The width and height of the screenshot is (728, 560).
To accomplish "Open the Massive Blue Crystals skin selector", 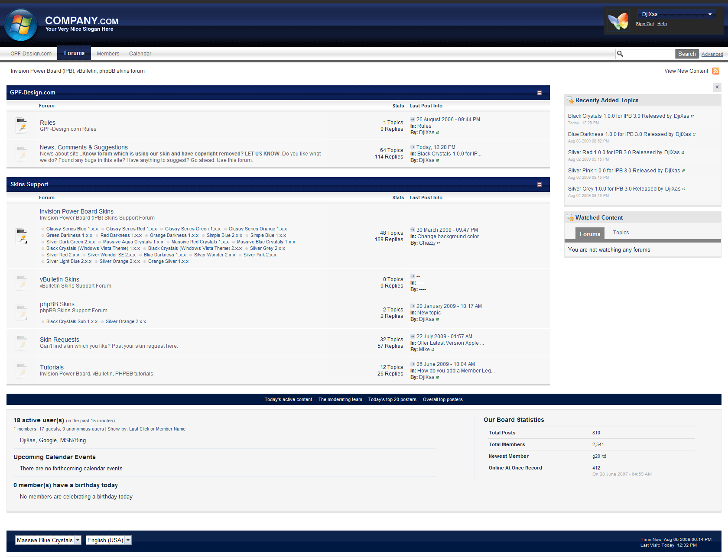I will pos(48,540).
